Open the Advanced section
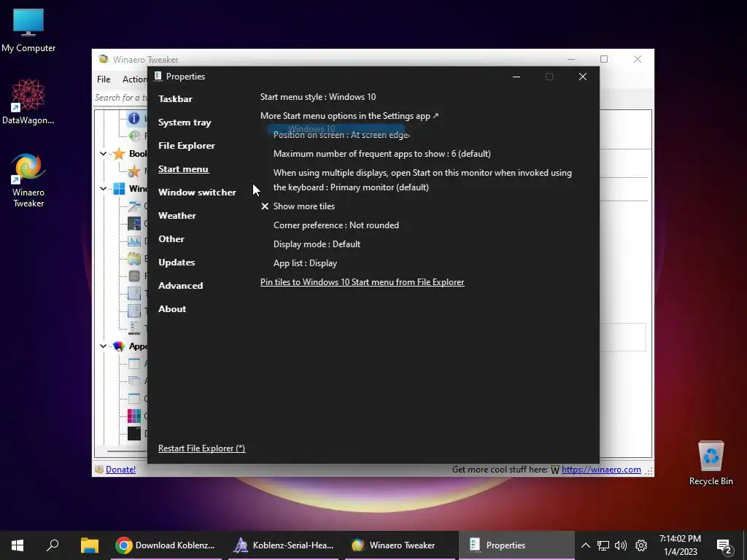This screenshot has width=747, height=560. [181, 286]
